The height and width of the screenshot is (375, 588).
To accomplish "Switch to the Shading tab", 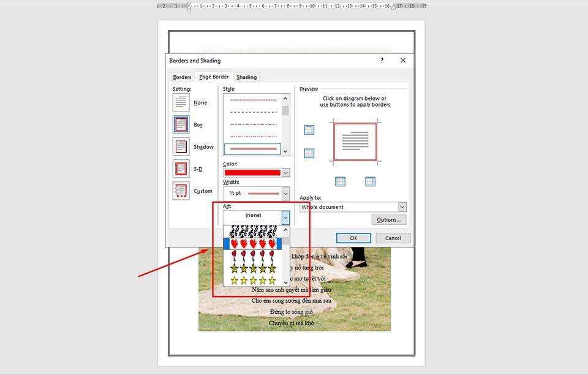I will tap(247, 77).
